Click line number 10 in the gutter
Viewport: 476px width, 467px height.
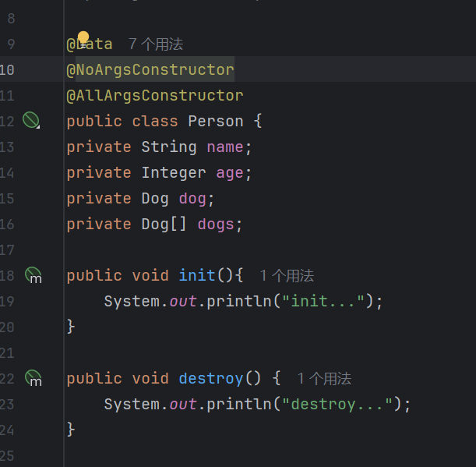[7, 69]
